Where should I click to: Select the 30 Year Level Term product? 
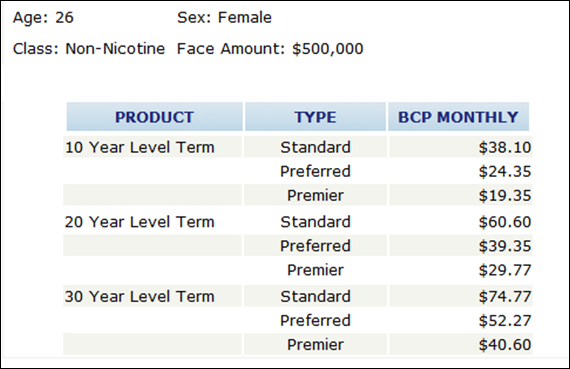pyautogui.click(x=140, y=296)
